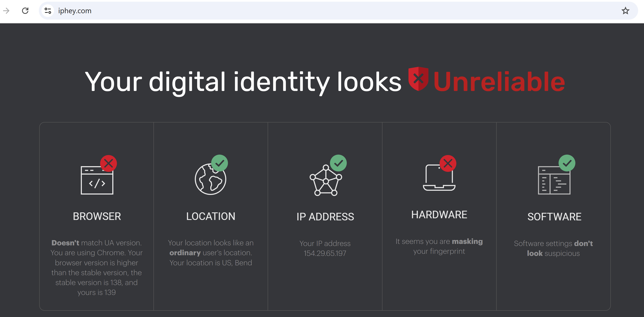This screenshot has width=644, height=317.
Task: Click the Location globe icon
Action: [210, 179]
